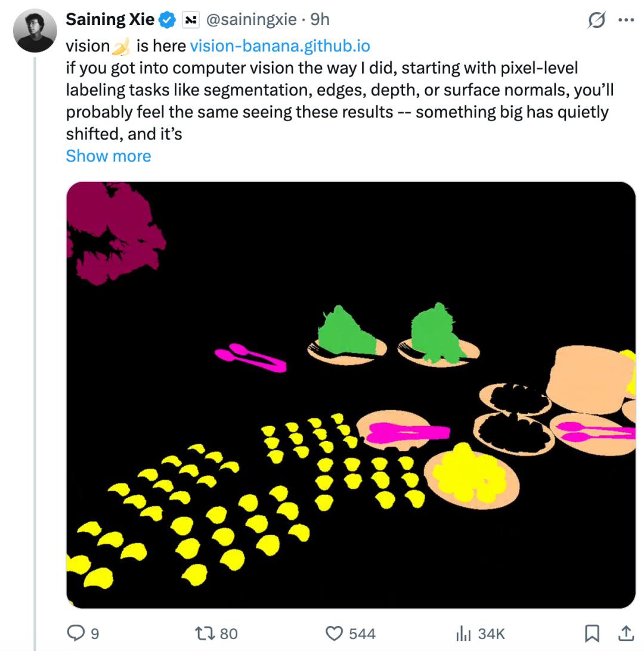This screenshot has height=651, width=644.
Task: Click the 544 likes count number
Action: 362,633
